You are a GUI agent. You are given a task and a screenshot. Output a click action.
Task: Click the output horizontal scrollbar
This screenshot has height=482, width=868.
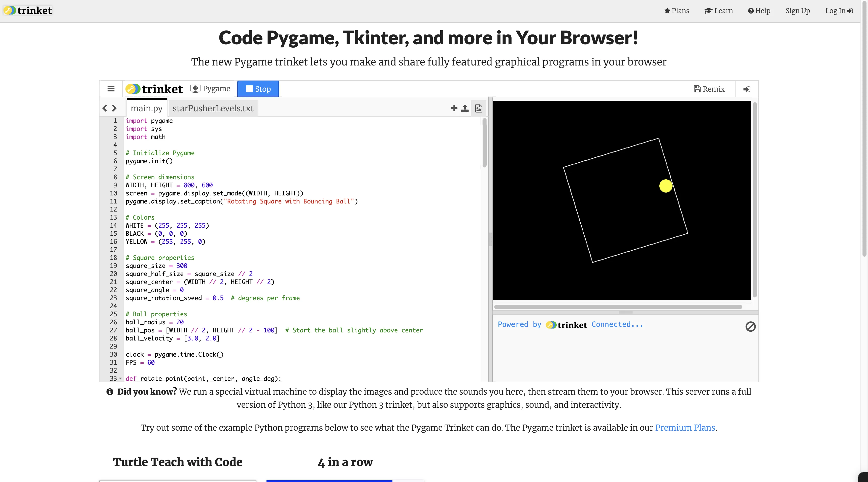point(618,307)
